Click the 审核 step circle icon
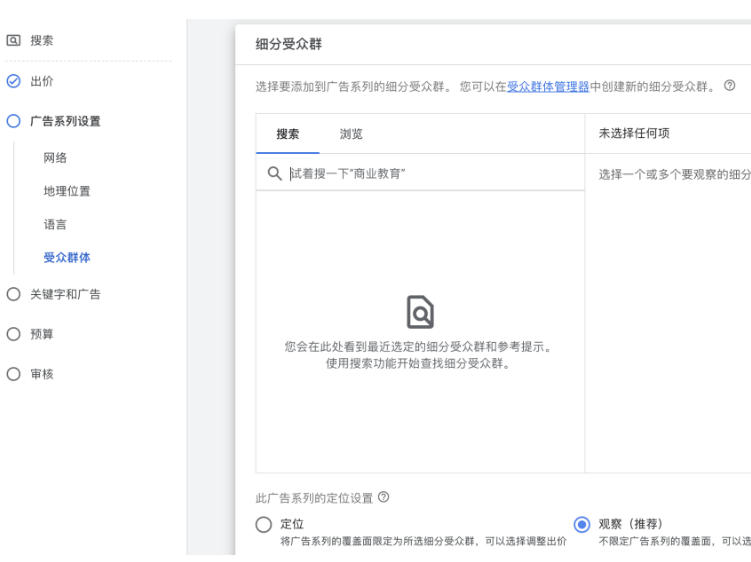The height and width of the screenshot is (562, 751). click(x=13, y=373)
